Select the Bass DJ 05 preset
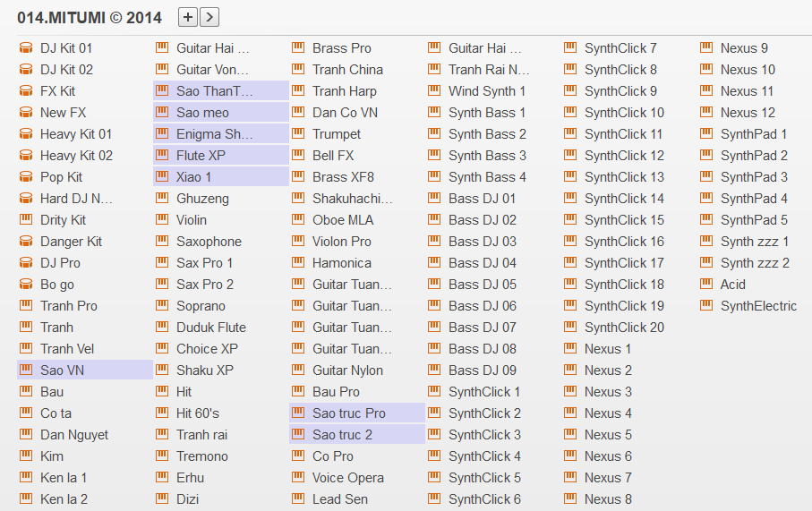This screenshot has height=511, width=812. pos(482,285)
